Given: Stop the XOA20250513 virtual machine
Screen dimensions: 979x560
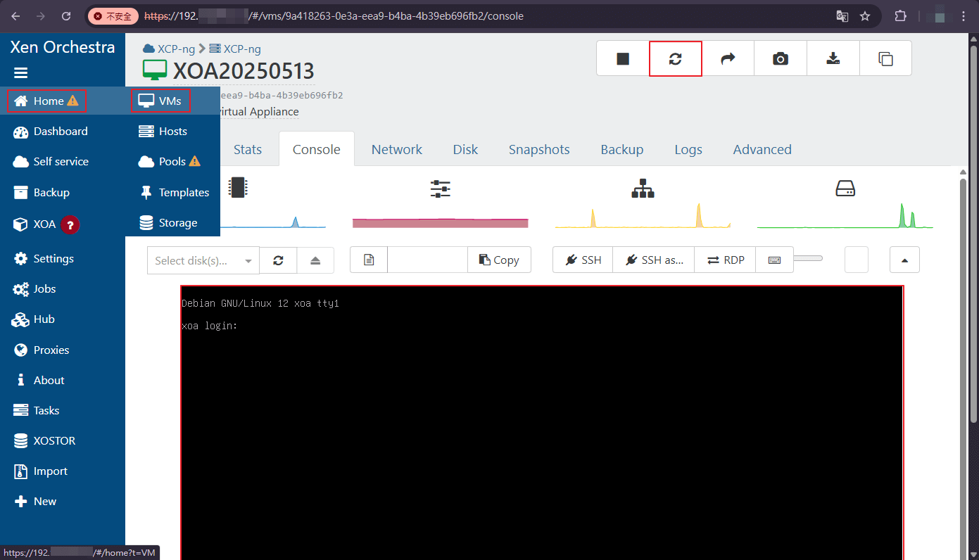Looking at the screenshot, I should pyautogui.click(x=623, y=58).
